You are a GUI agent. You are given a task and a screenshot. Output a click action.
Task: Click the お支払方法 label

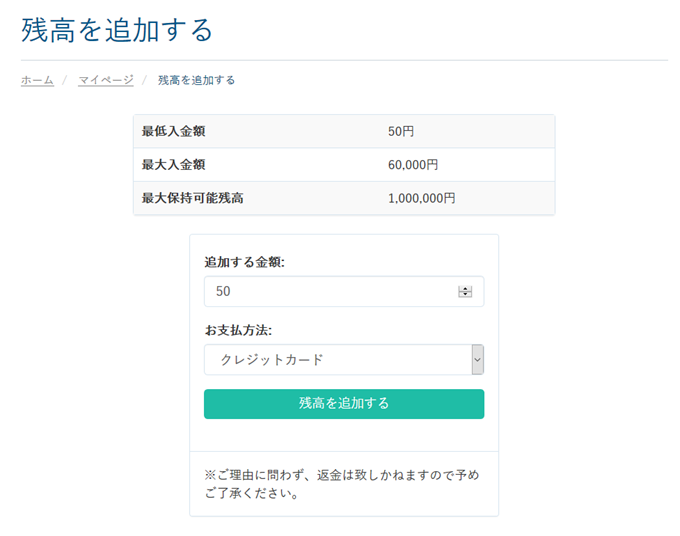[238, 330]
